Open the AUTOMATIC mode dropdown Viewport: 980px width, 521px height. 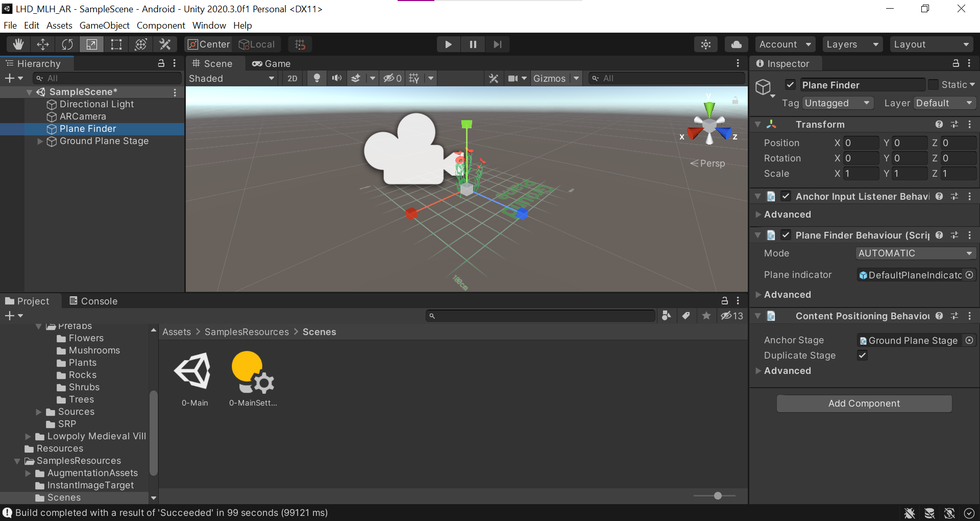(x=916, y=253)
